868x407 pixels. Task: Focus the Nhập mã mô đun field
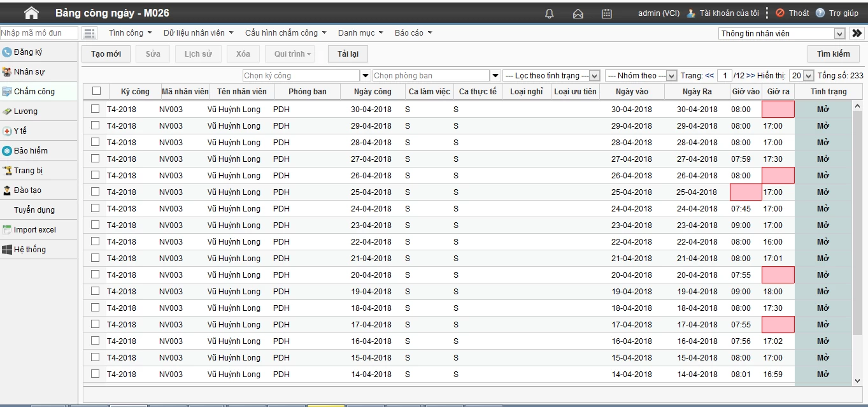pyautogui.click(x=39, y=33)
